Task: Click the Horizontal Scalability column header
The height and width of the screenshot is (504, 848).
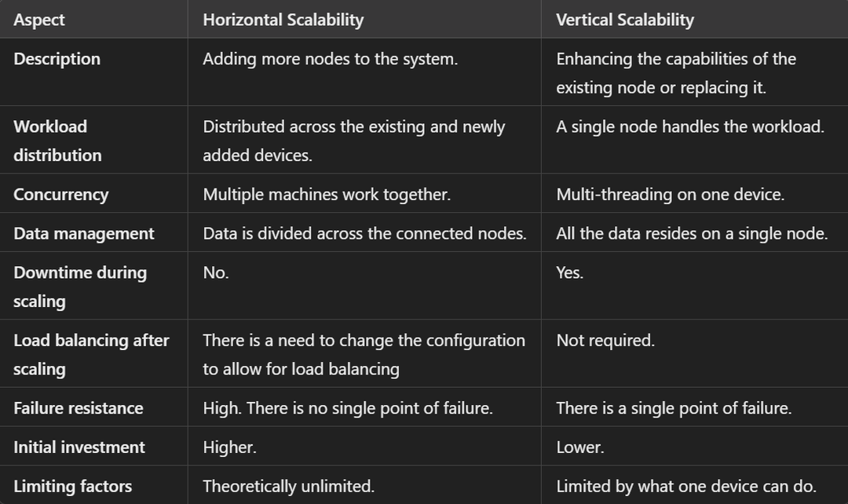Action: tap(283, 20)
